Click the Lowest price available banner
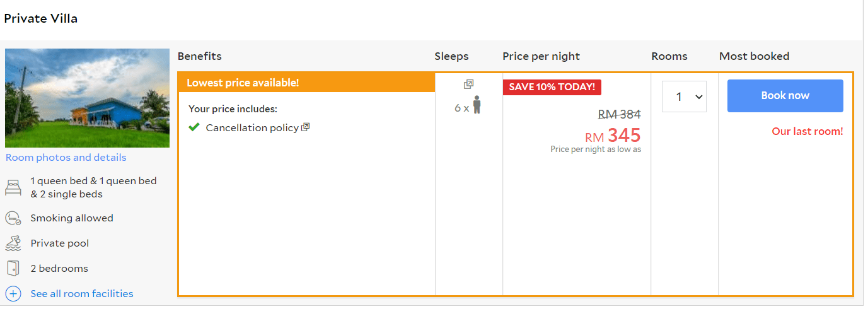Screen dimensions: 868x316 click(307, 83)
